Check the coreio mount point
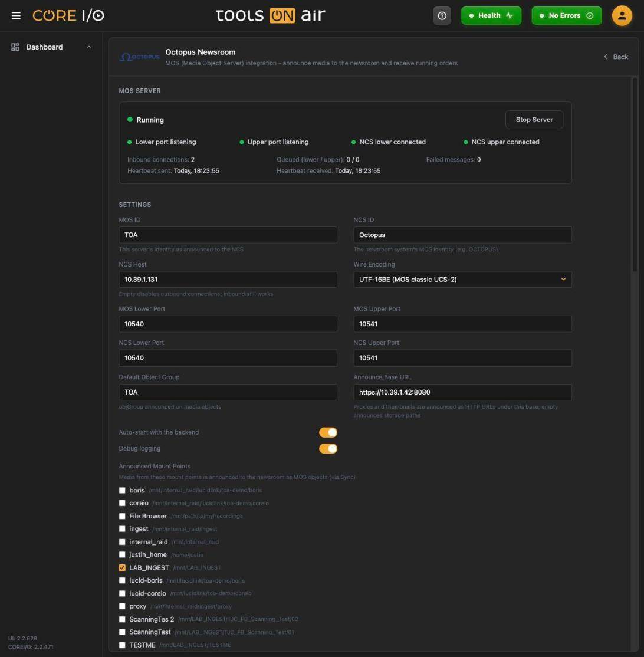 click(122, 503)
